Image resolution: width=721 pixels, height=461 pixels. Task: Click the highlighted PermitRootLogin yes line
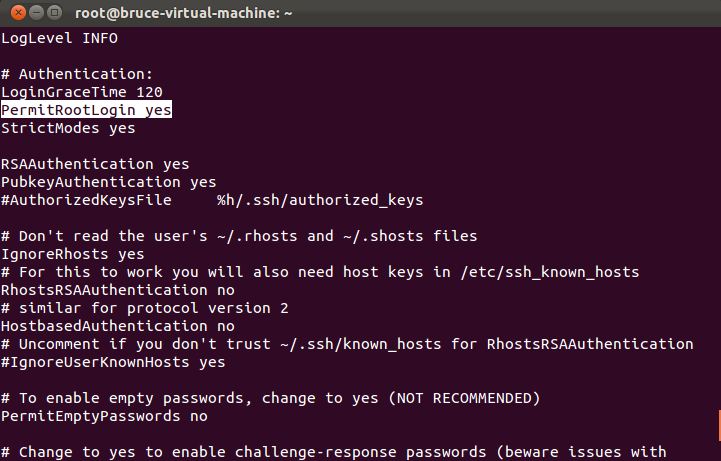(x=86, y=110)
